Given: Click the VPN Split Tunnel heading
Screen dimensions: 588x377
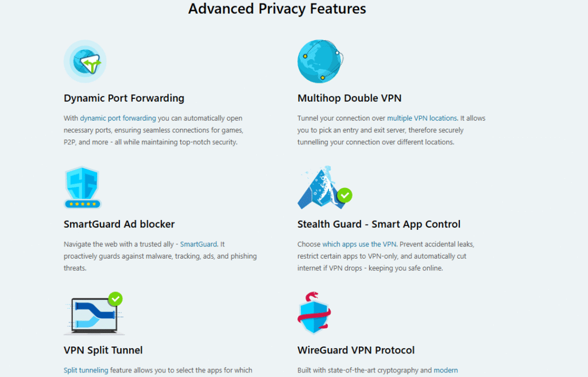Looking at the screenshot, I should click(x=103, y=351).
